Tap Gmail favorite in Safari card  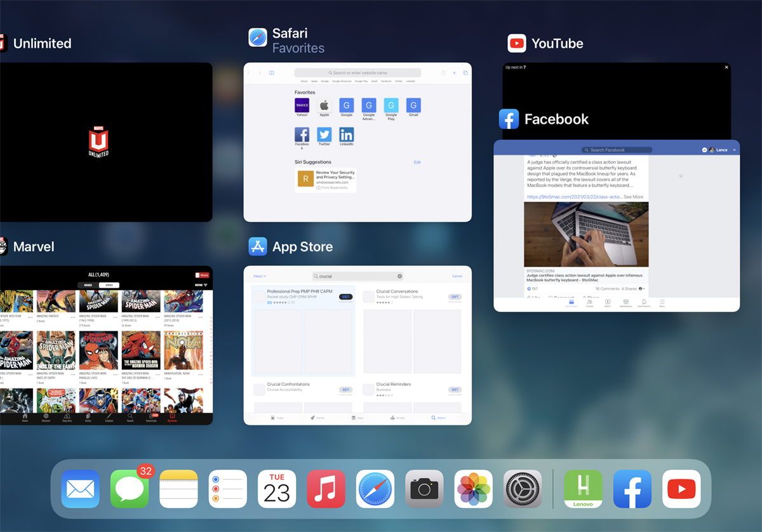[x=413, y=106]
